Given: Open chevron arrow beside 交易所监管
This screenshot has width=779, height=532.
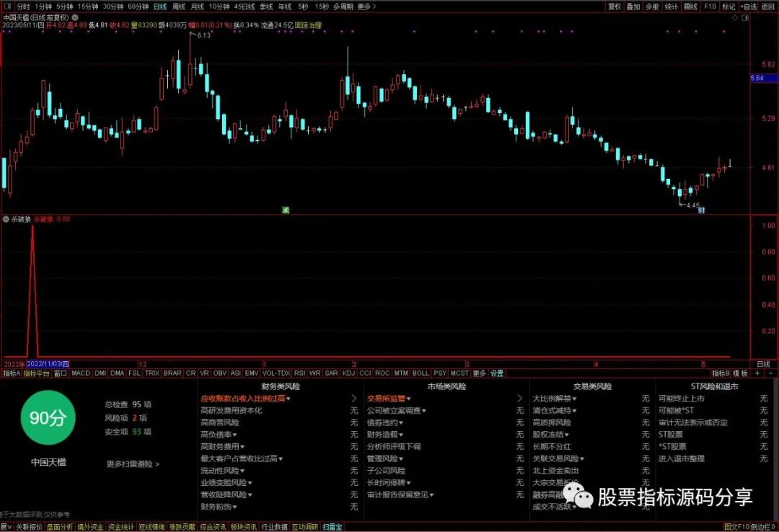Looking at the screenshot, I should pos(519,399).
